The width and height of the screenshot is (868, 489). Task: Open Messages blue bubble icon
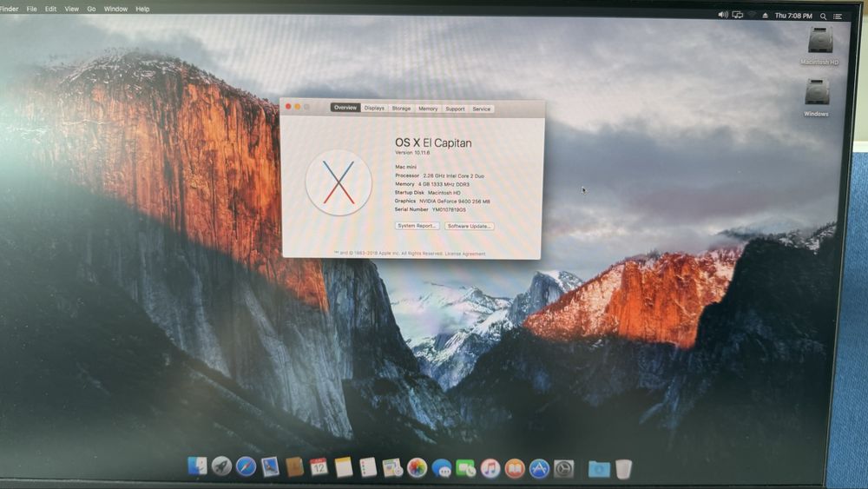441,468
